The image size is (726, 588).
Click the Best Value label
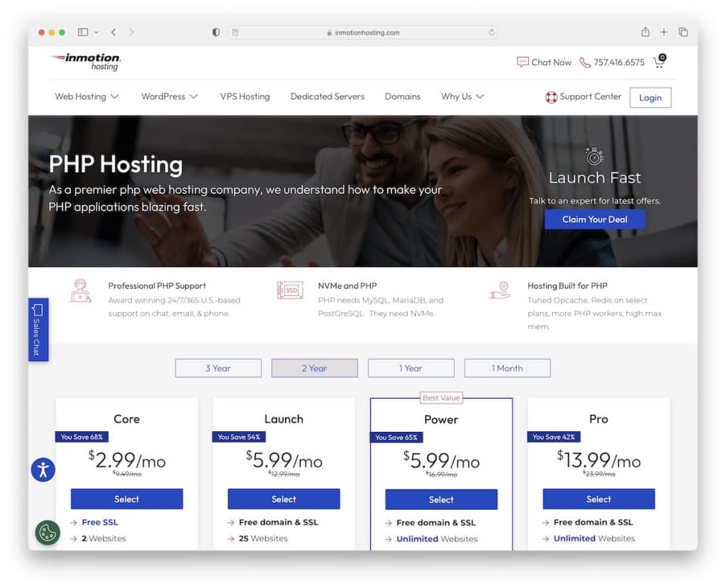tap(441, 398)
